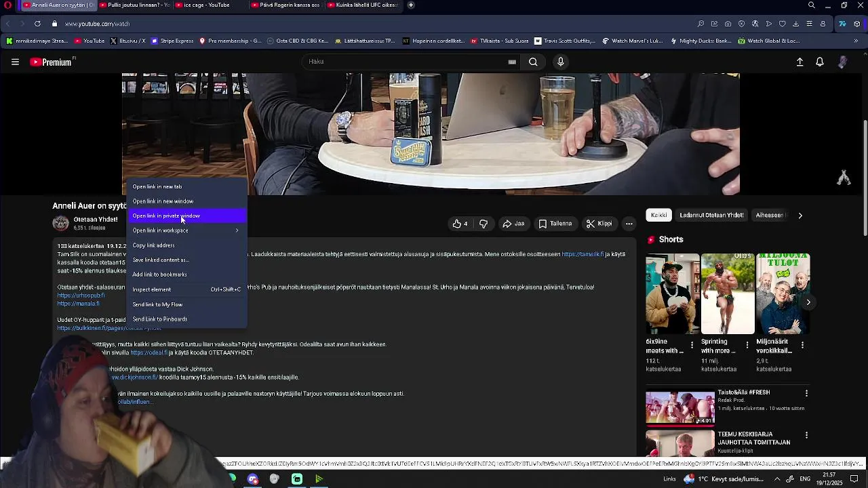The height and width of the screenshot is (488, 868).
Task: Open Discord icon in taskbar
Action: click(x=253, y=479)
